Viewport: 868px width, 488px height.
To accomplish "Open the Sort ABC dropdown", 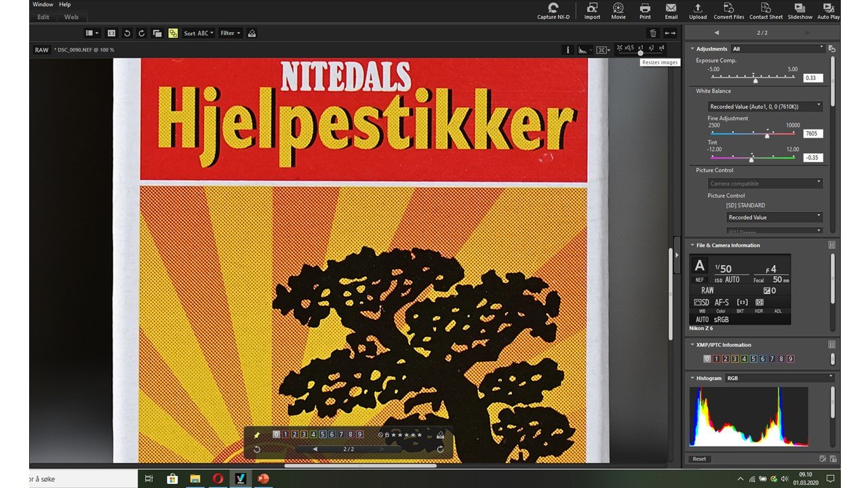I will (199, 33).
